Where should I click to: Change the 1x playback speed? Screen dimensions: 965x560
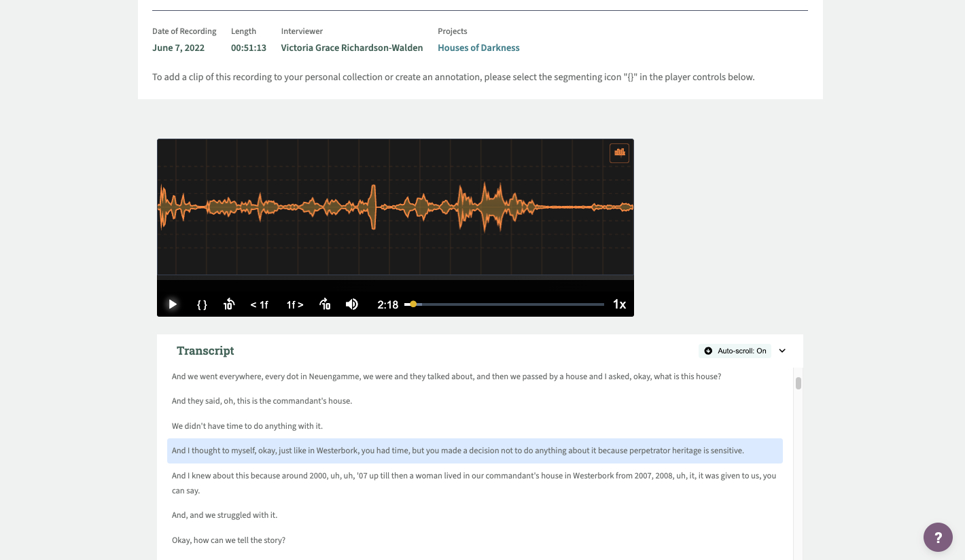pos(619,304)
